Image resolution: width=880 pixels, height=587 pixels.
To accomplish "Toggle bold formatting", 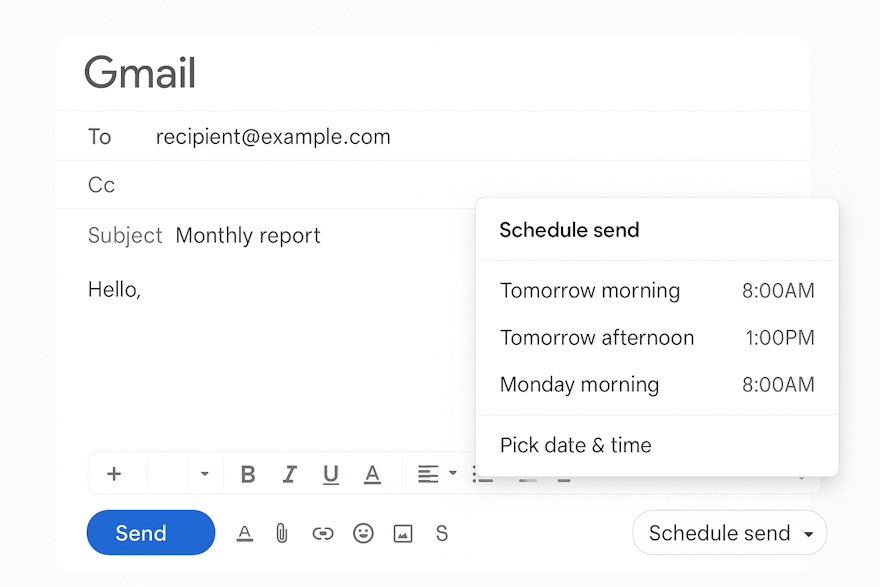I will point(248,473).
